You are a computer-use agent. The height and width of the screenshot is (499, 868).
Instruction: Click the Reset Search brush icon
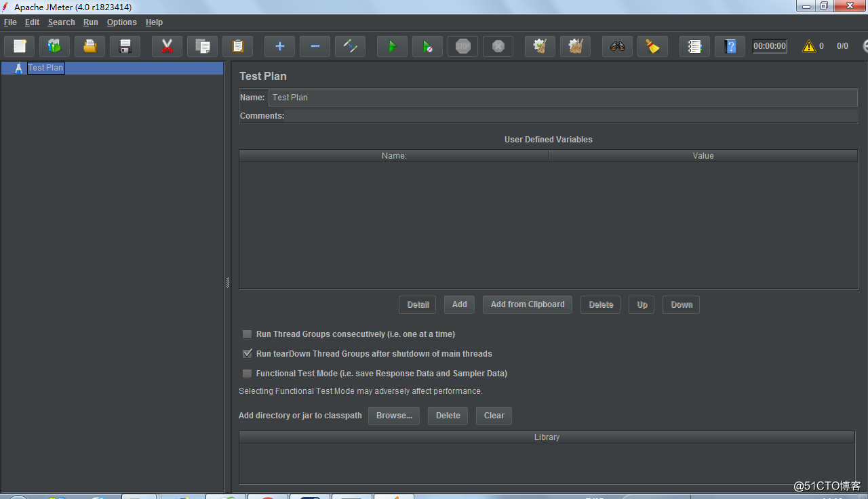652,46
